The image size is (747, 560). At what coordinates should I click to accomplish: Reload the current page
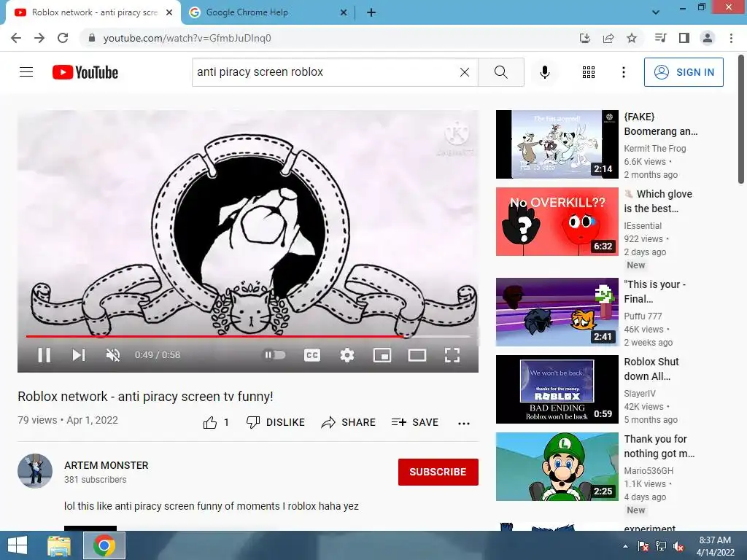point(63,38)
